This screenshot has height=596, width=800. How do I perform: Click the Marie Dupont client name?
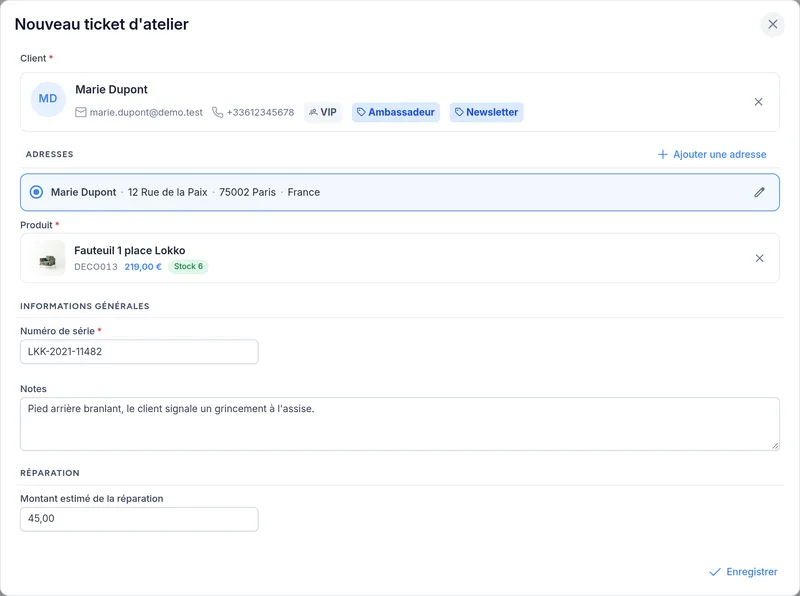coord(111,90)
